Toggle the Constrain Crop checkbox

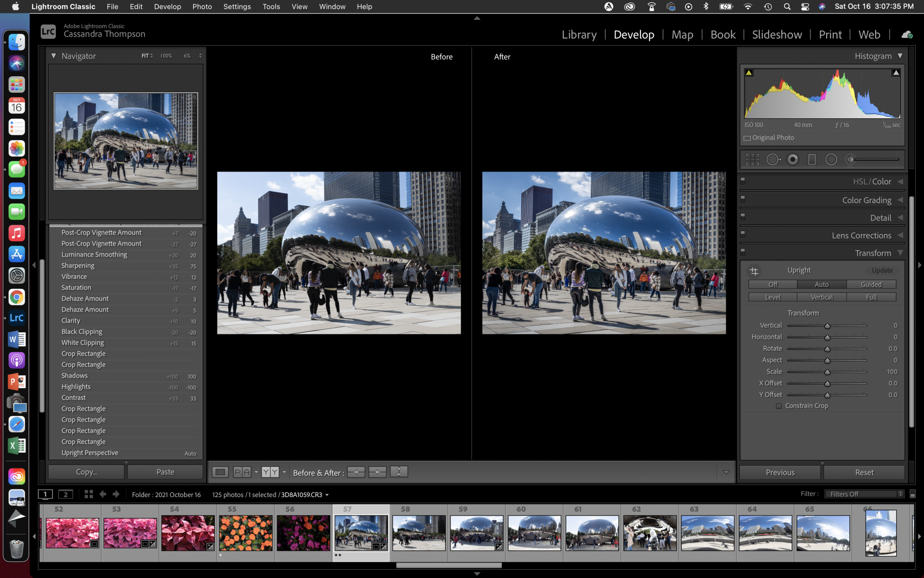[x=780, y=406]
